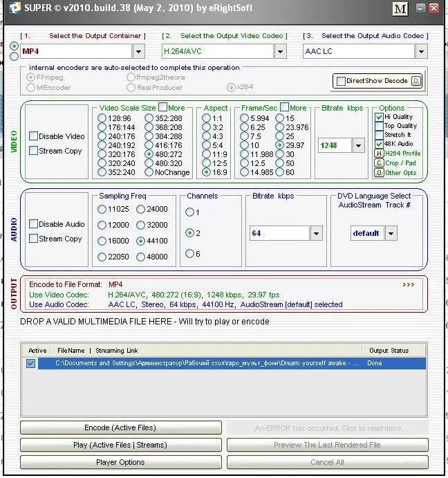Expand AudioStream Track default dropdown
Screen dimensions: 448x478
point(391,234)
